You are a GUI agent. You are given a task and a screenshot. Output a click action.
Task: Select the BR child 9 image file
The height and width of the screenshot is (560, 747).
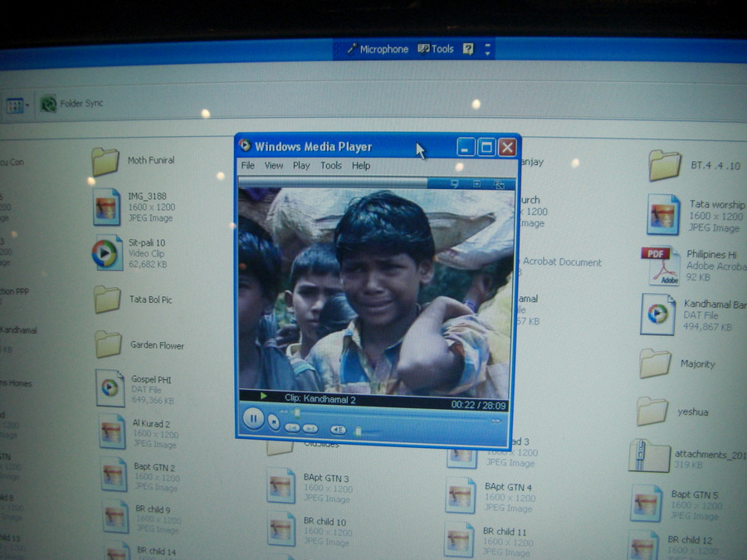coord(142,518)
